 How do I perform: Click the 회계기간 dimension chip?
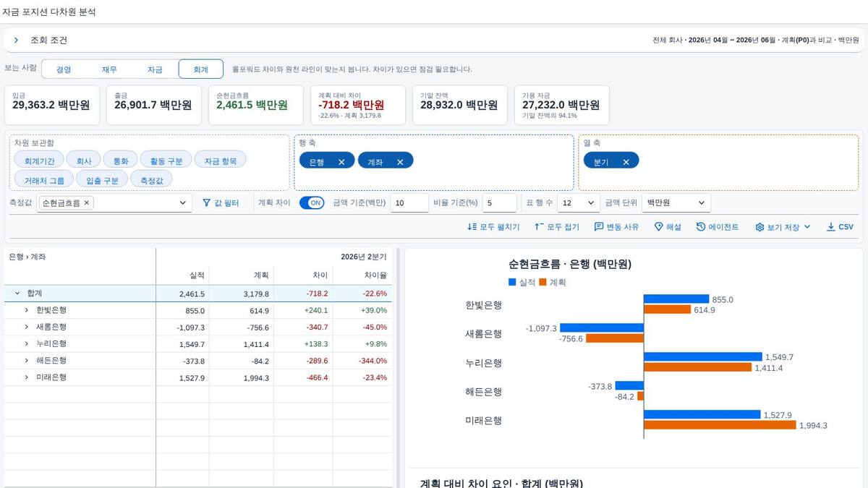click(39, 160)
